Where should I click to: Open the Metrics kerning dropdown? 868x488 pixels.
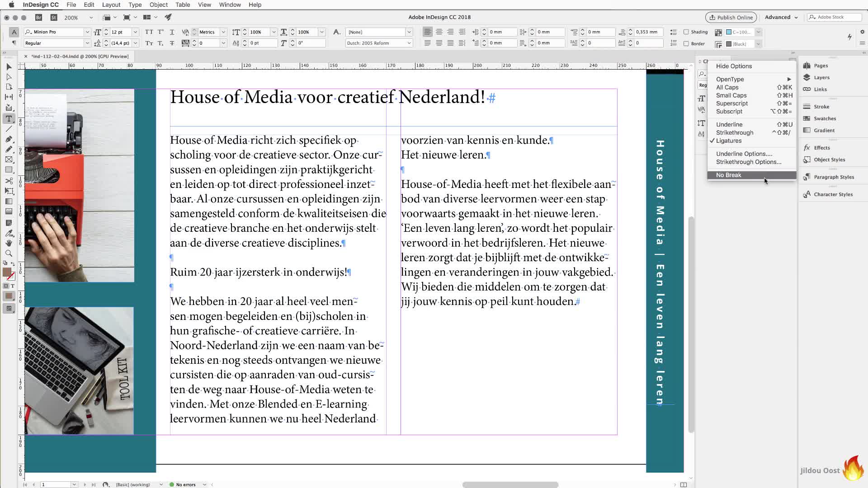pos(223,32)
